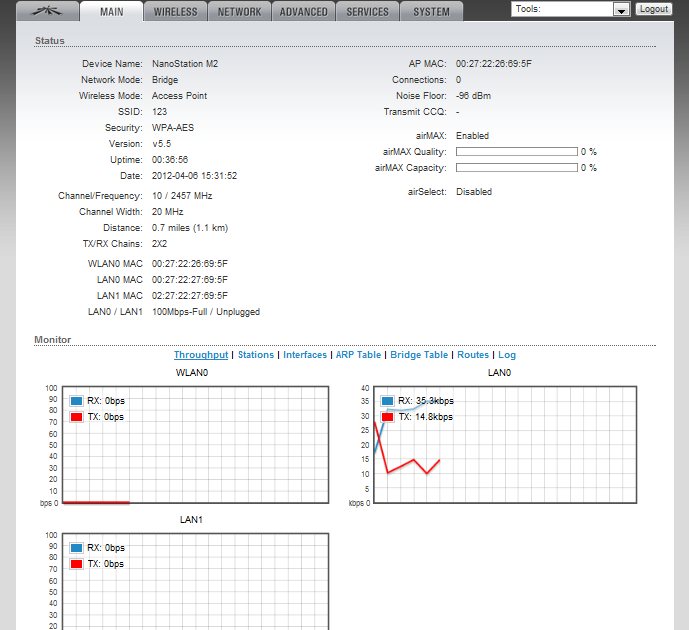Screen dimensions: 689x630
Task: Open the Stations monitor link
Action: [256, 355]
